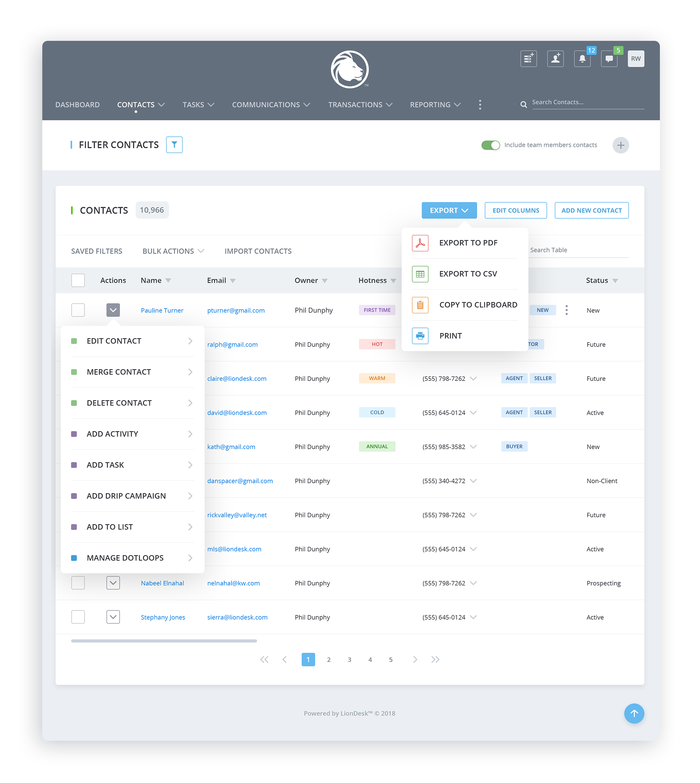Expand the Bulk Actions dropdown

point(173,251)
